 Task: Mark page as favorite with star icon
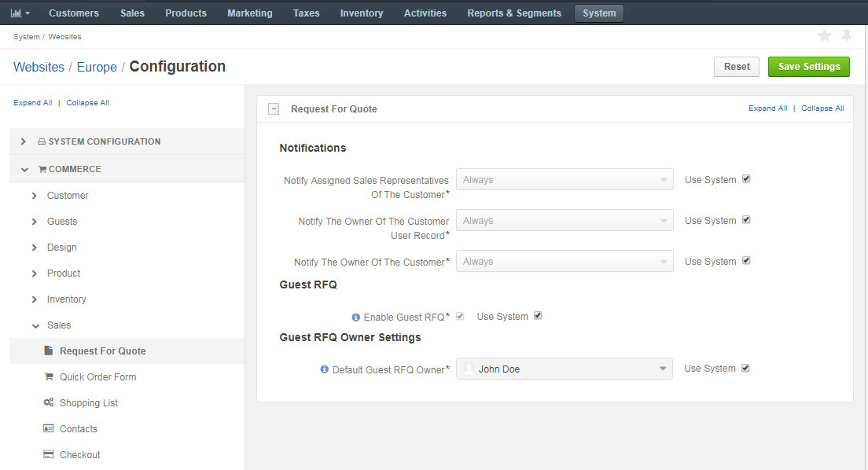824,36
